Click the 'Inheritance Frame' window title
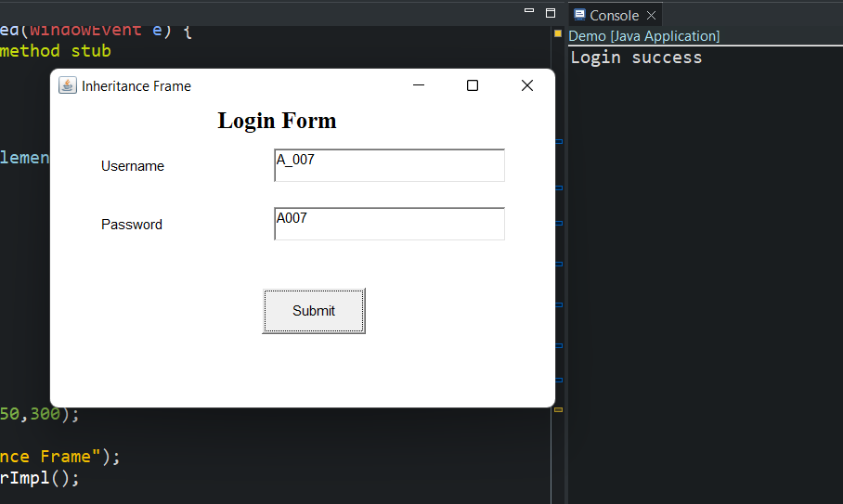This screenshot has height=504, width=843. [x=136, y=86]
